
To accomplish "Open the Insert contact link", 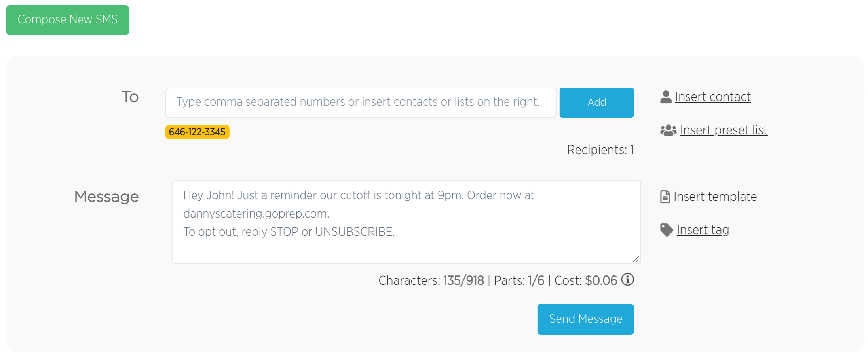I will [713, 97].
